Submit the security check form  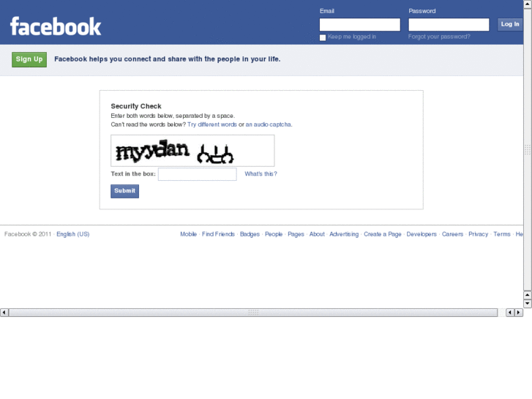(x=125, y=191)
